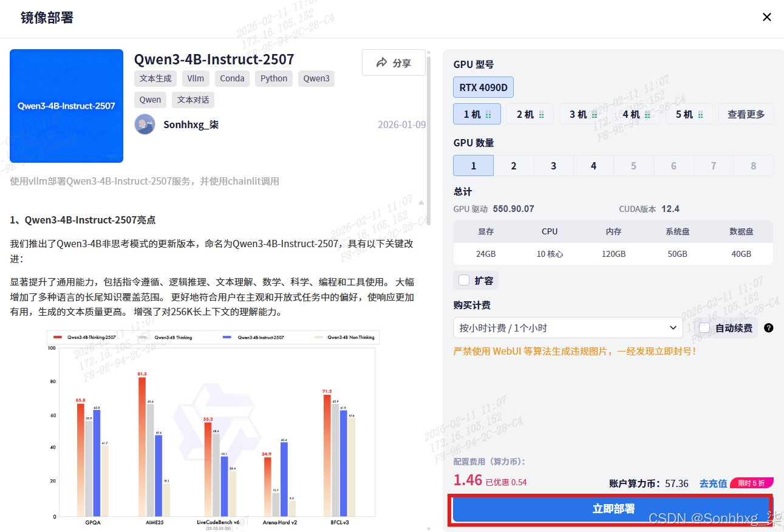Click the Vllm tag
Screen dimensions: 784x532
(x=196, y=78)
